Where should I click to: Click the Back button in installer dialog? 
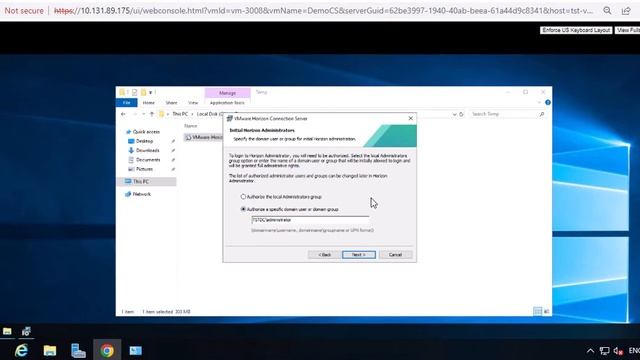pyautogui.click(x=324, y=255)
